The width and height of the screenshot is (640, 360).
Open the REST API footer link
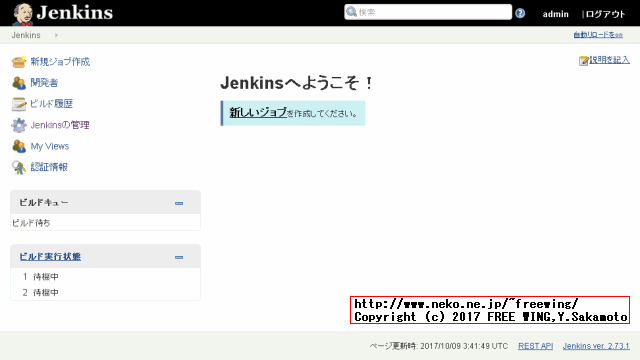pyautogui.click(x=536, y=346)
